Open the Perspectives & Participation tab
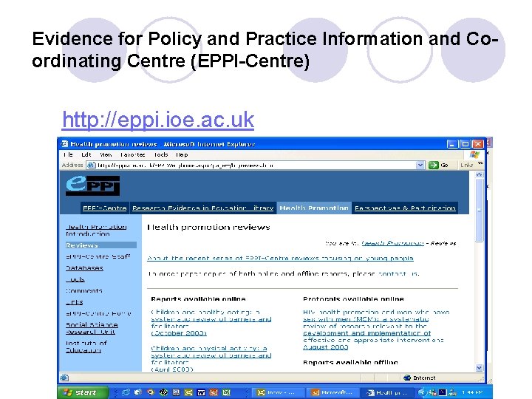Screen dimensions: 532x399 tap(405, 208)
